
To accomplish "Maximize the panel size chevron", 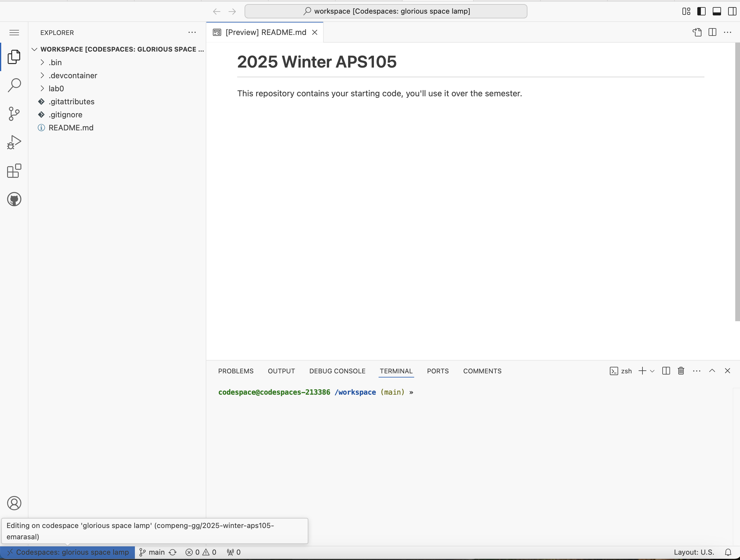I will [x=712, y=371].
